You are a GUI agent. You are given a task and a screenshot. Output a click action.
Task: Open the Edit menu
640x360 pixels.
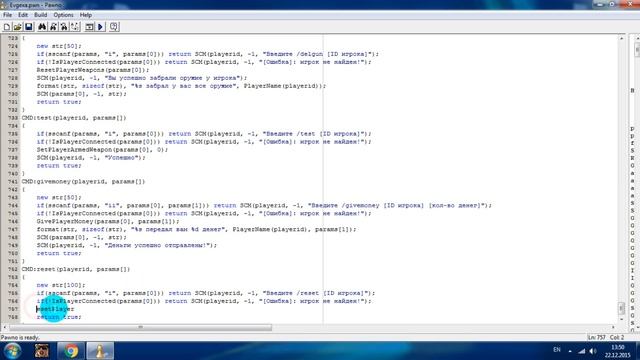click(23, 15)
